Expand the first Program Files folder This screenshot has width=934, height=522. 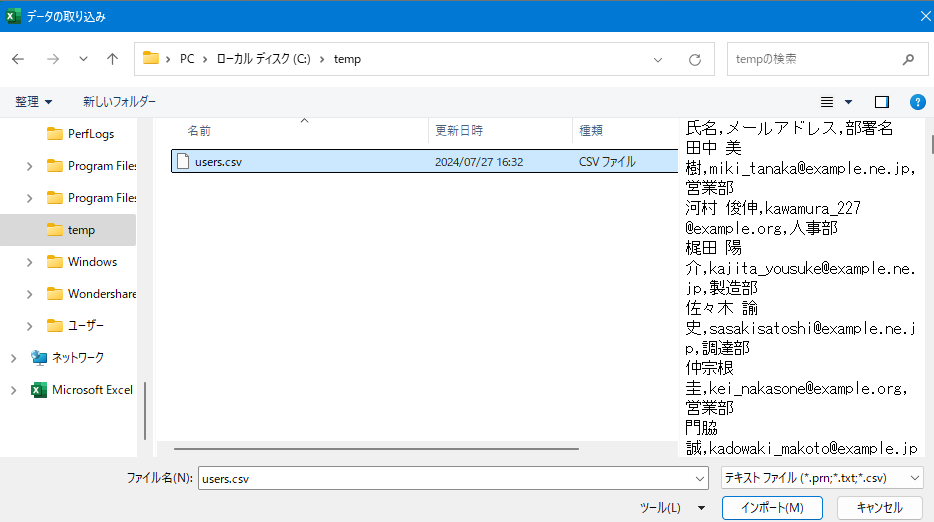[29, 166]
